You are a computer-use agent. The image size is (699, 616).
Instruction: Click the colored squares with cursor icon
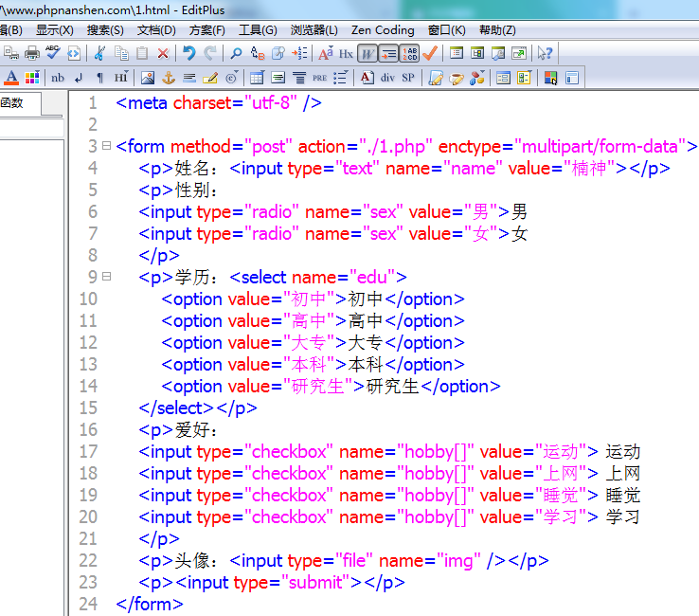[550, 78]
